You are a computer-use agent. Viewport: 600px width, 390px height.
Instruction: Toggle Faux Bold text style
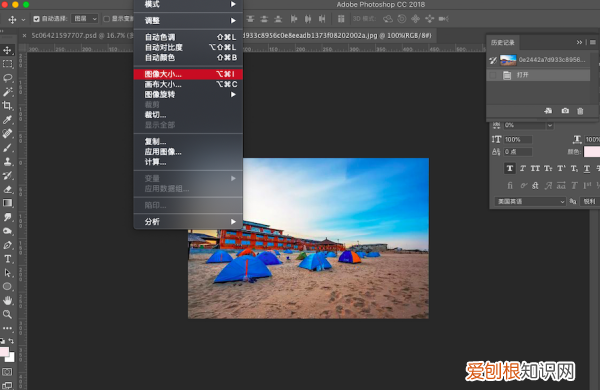point(510,168)
